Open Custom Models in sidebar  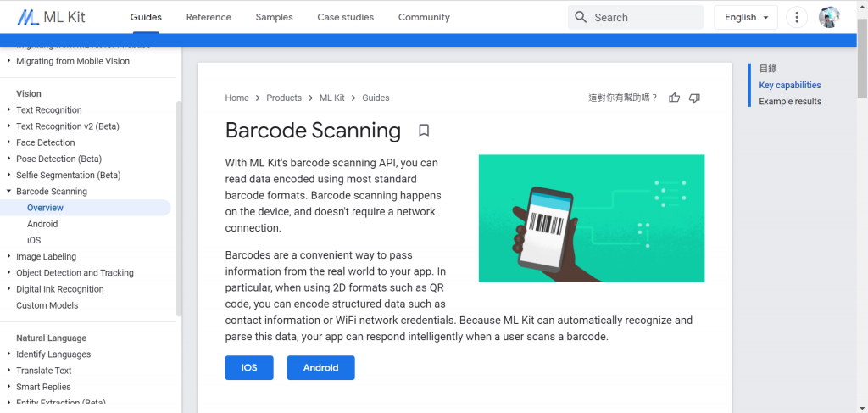[x=47, y=305]
